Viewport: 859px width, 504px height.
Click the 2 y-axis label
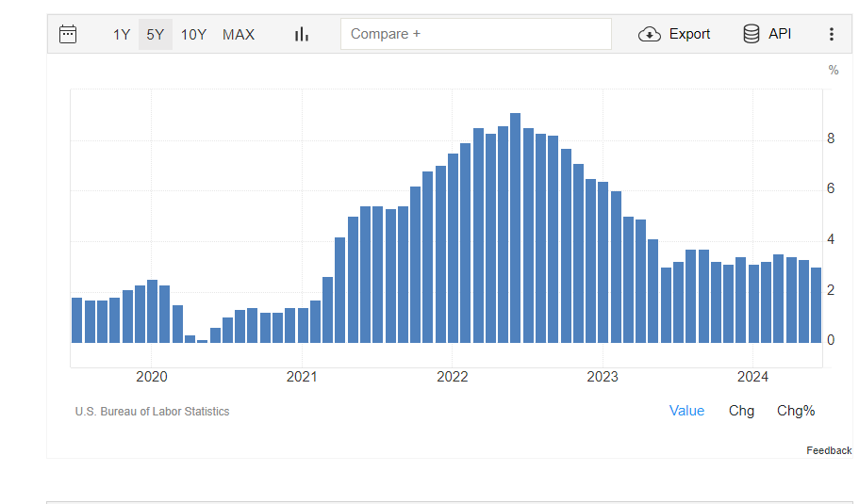point(831,289)
